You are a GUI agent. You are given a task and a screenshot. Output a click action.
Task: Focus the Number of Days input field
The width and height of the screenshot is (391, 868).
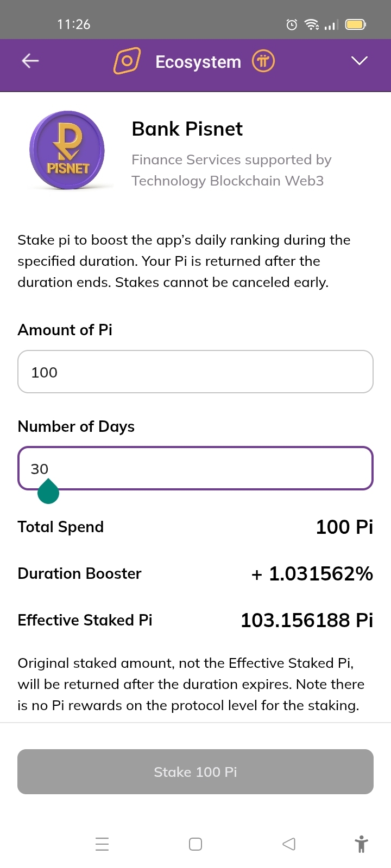click(195, 468)
